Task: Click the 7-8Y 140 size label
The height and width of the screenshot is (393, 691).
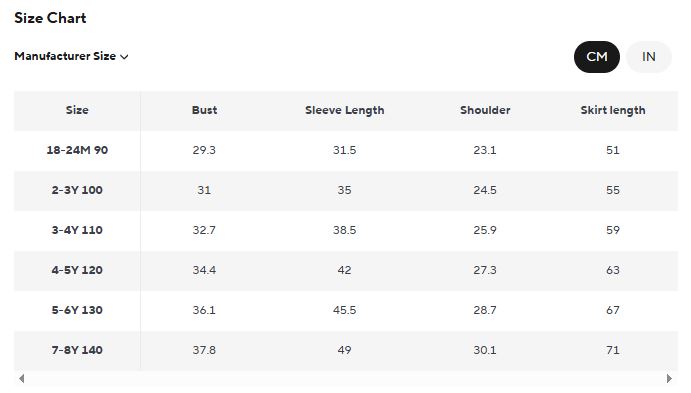Action: click(77, 350)
